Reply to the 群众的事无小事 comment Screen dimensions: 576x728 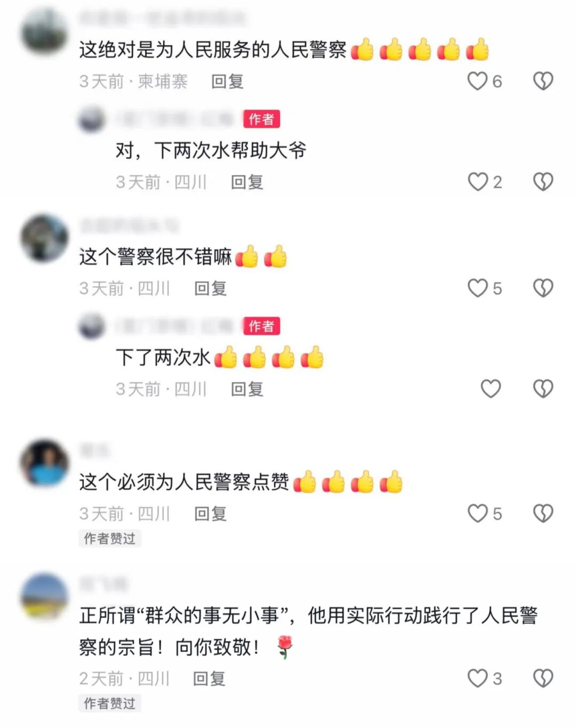209,678
